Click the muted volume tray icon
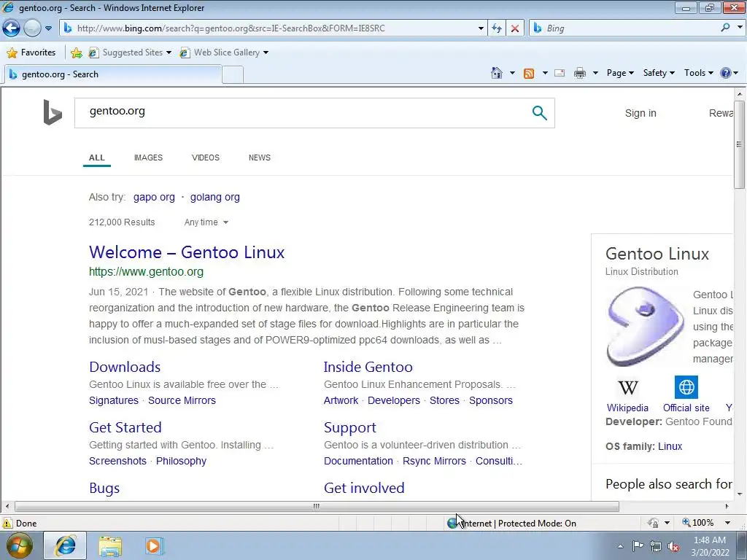The width and height of the screenshot is (747, 560). pyautogui.click(x=673, y=546)
